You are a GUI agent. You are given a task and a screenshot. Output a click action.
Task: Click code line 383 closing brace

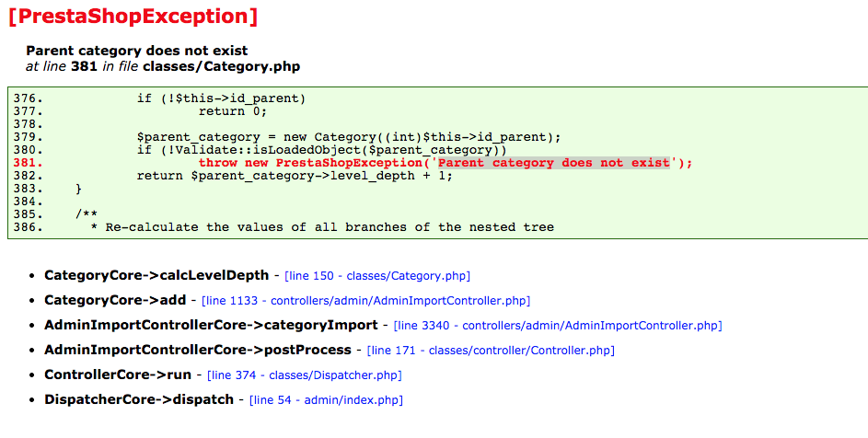click(78, 189)
